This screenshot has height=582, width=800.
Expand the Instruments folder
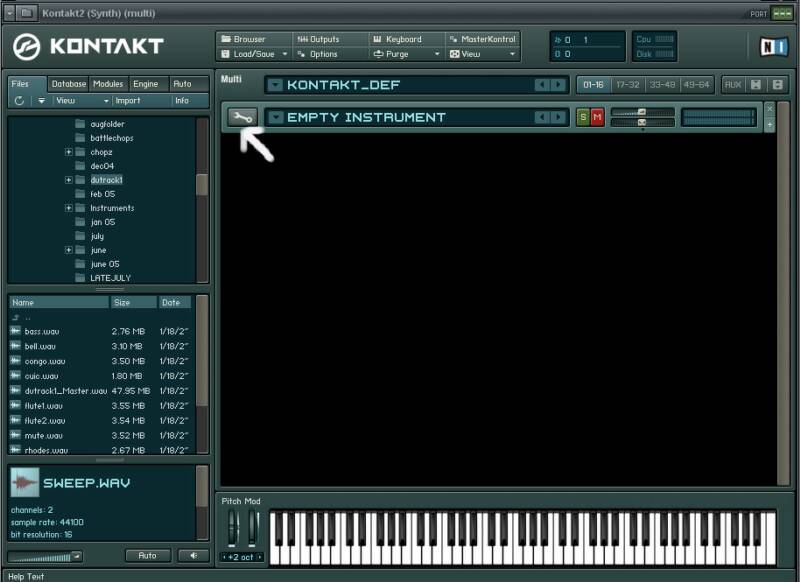point(68,208)
